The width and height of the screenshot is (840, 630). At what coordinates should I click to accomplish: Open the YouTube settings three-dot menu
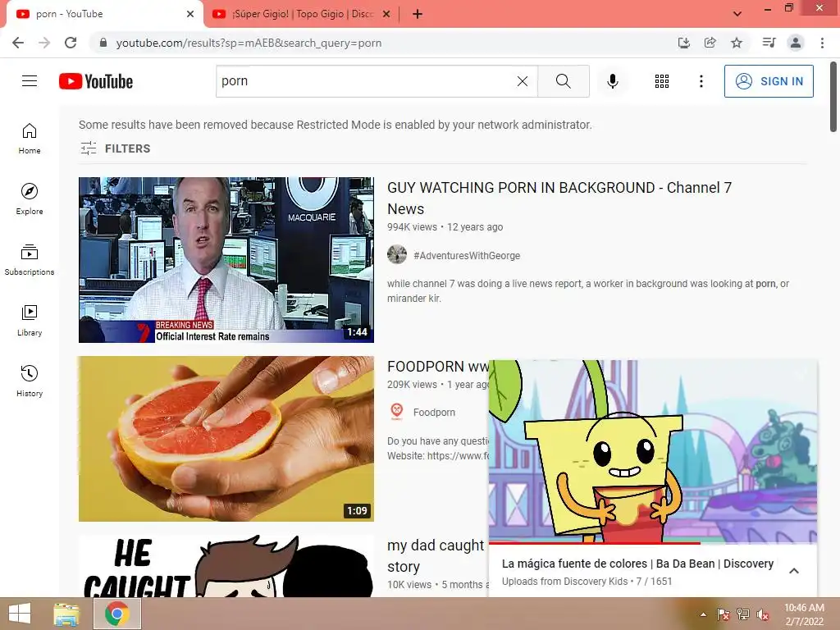click(x=701, y=81)
